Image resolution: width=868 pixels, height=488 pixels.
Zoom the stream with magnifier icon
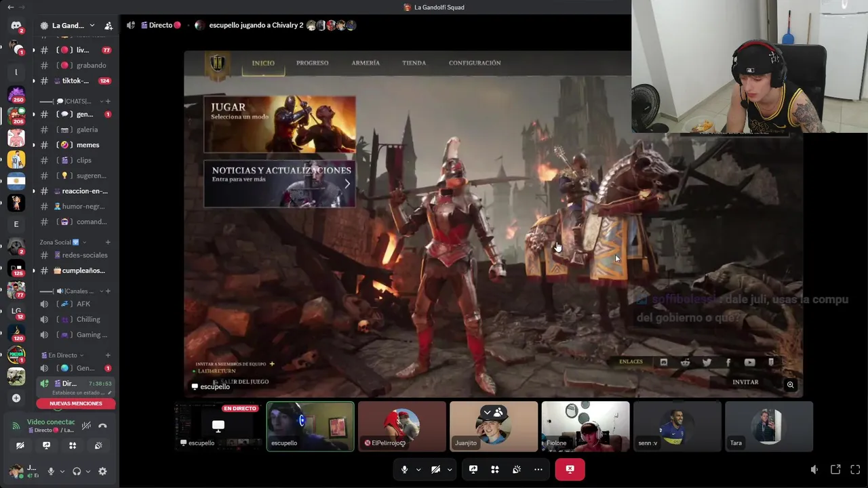790,385
